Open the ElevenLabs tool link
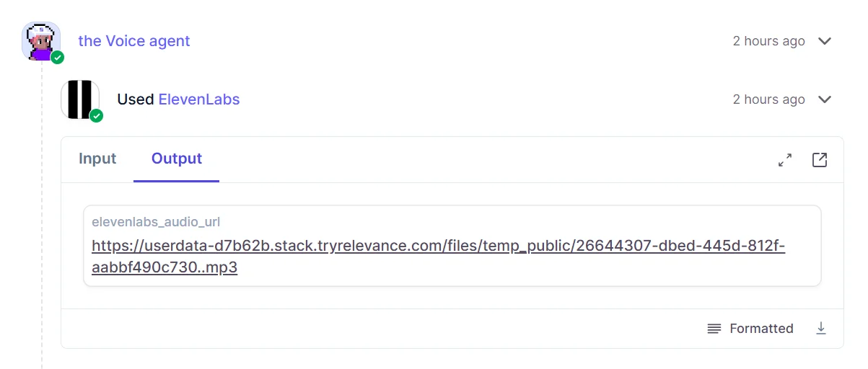Screen dimensions: 868x369 (199, 99)
